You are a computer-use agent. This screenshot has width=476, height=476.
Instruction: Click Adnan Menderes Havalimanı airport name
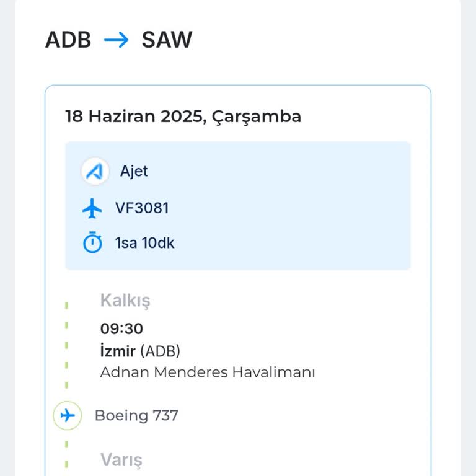point(208,372)
